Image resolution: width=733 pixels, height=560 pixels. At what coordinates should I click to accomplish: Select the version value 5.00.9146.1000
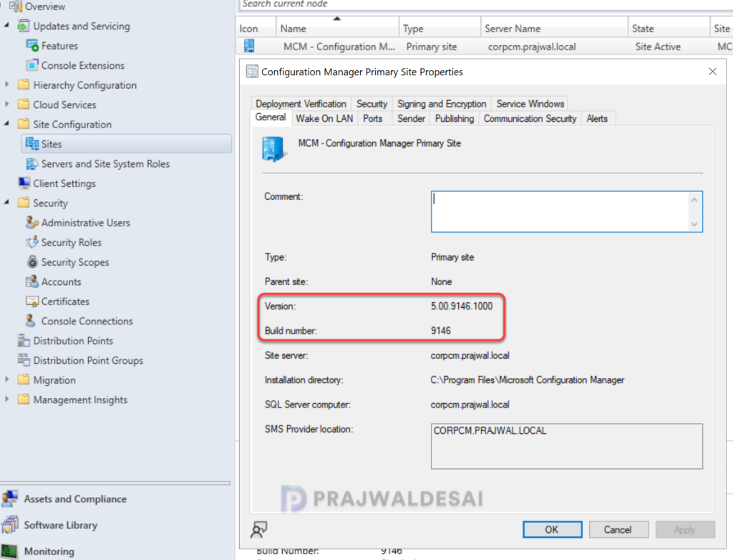coord(462,306)
